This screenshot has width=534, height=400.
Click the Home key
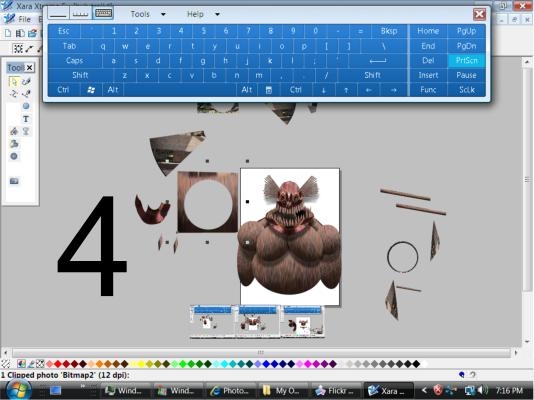click(428, 31)
